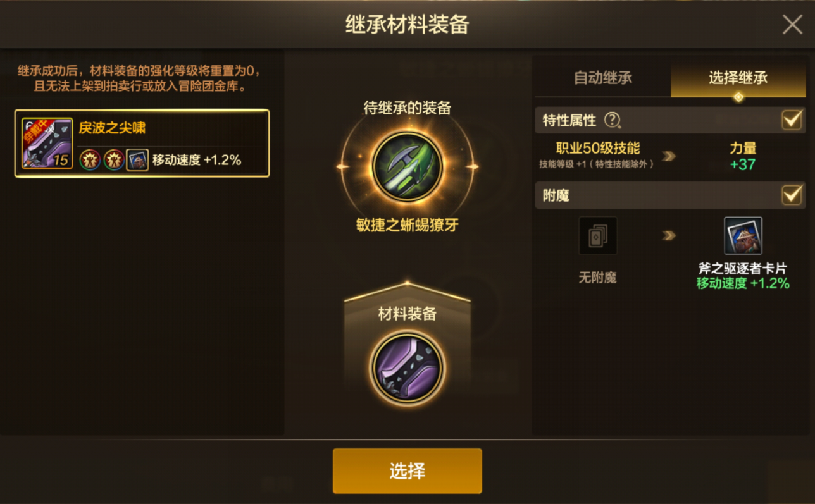Viewport: 815px width, 504px height.
Task: Click the first emblem icon under 戾波之尖啸
Action: [x=90, y=160]
